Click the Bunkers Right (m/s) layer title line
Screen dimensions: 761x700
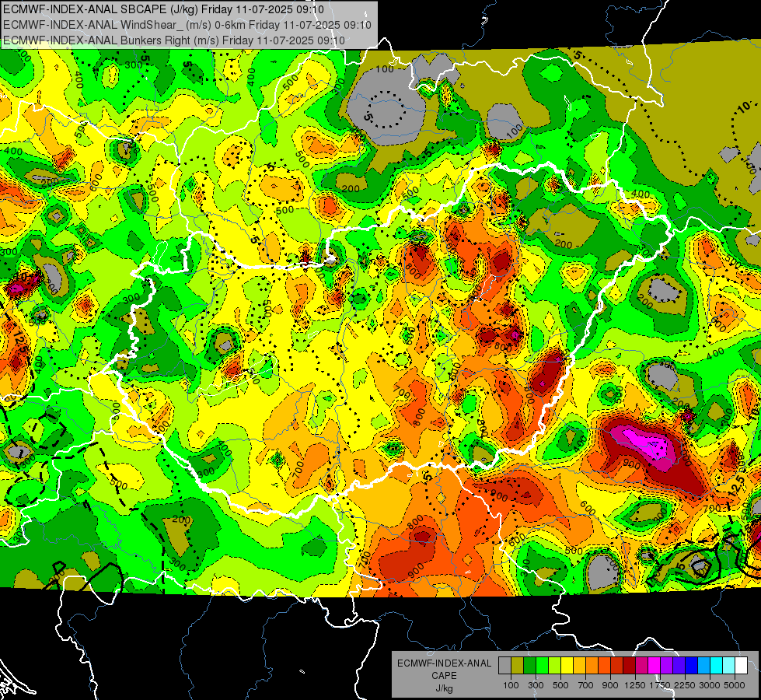(174, 40)
